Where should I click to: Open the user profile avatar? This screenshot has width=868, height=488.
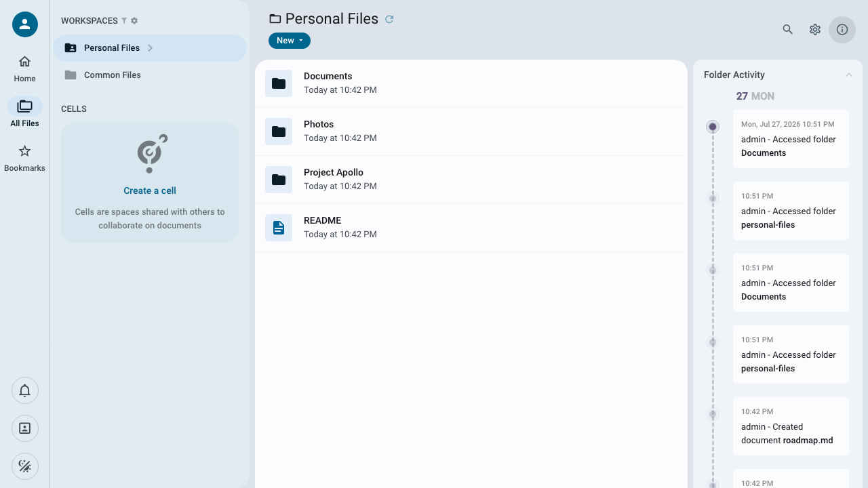(x=25, y=24)
